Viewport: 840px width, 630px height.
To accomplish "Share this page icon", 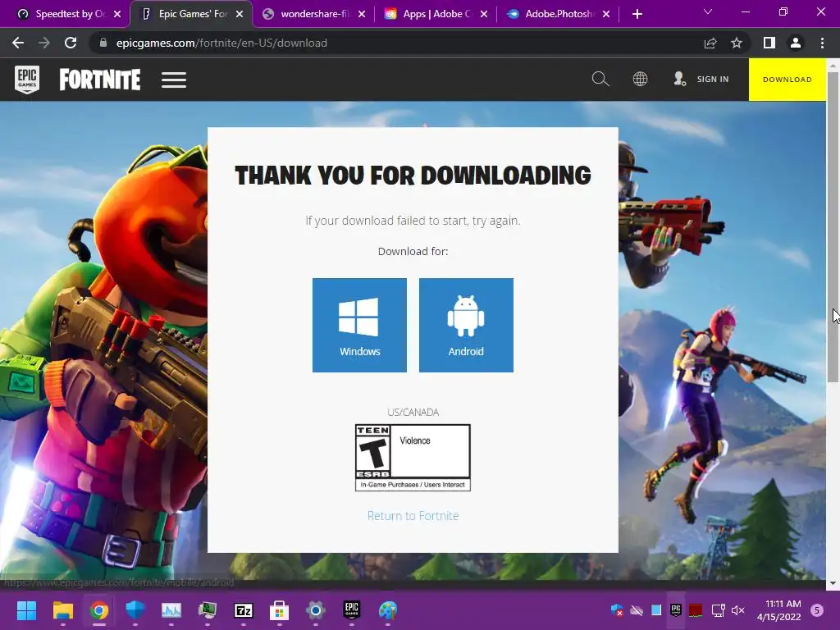I will point(710,43).
